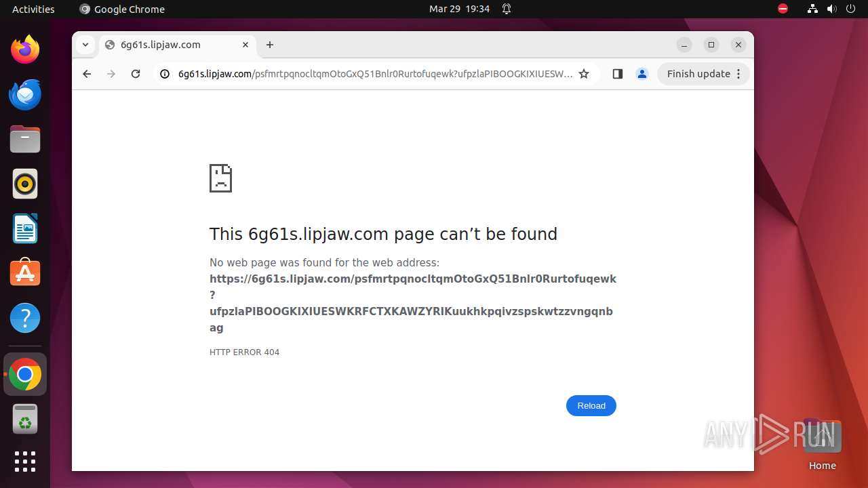The image size is (868, 488).
Task: Bookmark this page with the star icon
Action: 584,74
